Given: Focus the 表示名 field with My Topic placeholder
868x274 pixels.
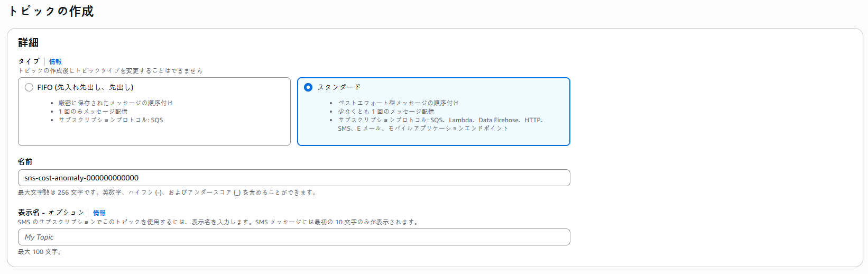Looking at the screenshot, I should coord(294,237).
